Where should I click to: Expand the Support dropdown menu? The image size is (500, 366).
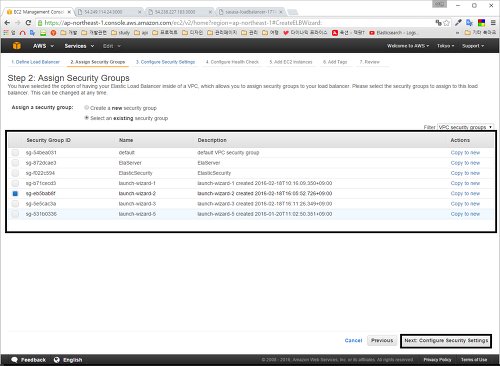pos(473,46)
